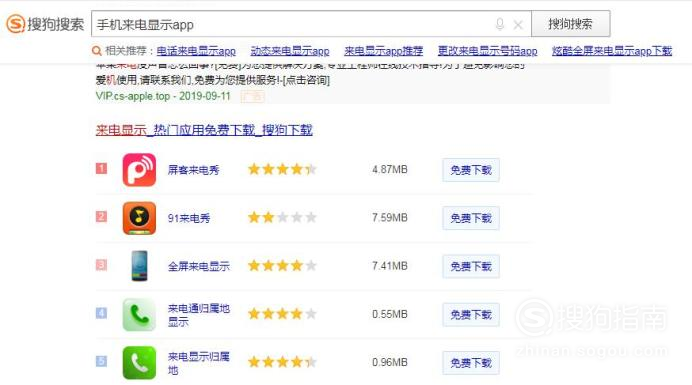The height and width of the screenshot is (385, 692).
Task: Click the two-star rating of 91来电秀
Action: 282,217
